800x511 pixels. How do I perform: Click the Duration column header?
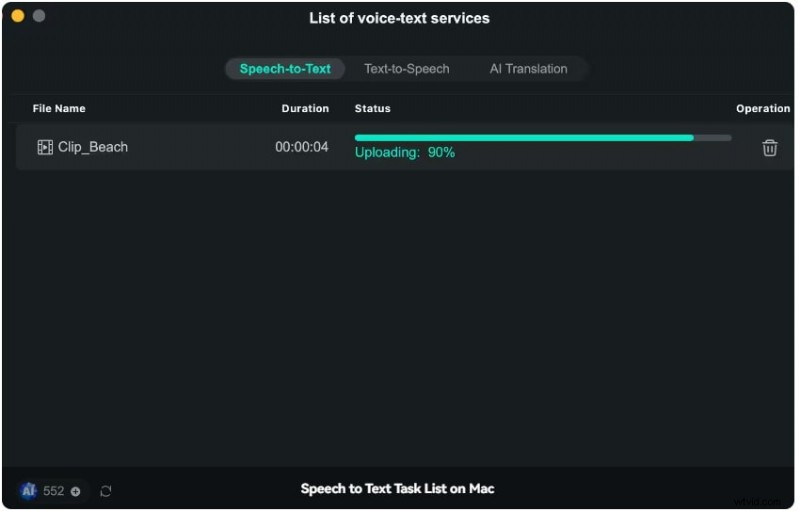pos(305,108)
